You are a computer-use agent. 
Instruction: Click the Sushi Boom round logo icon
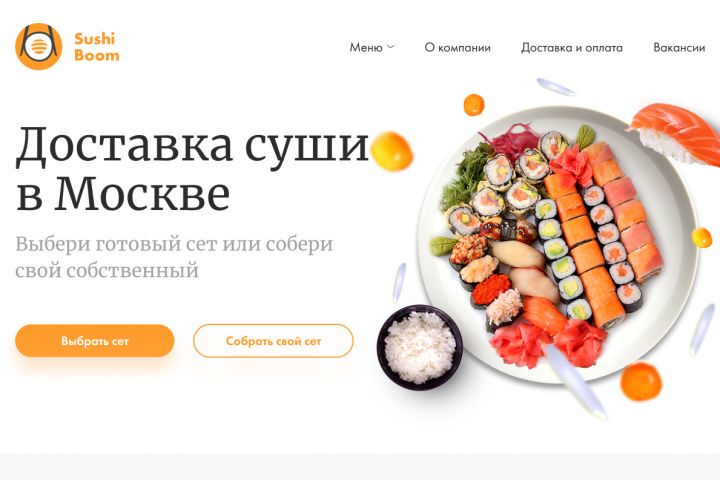tap(39, 46)
